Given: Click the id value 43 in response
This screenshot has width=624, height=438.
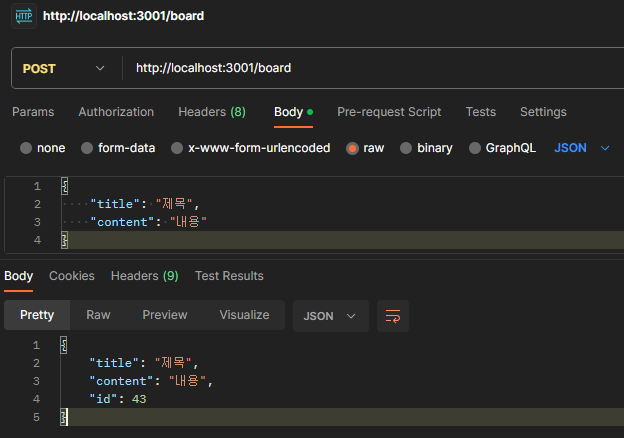Looking at the screenshot, I should (139, 399).
